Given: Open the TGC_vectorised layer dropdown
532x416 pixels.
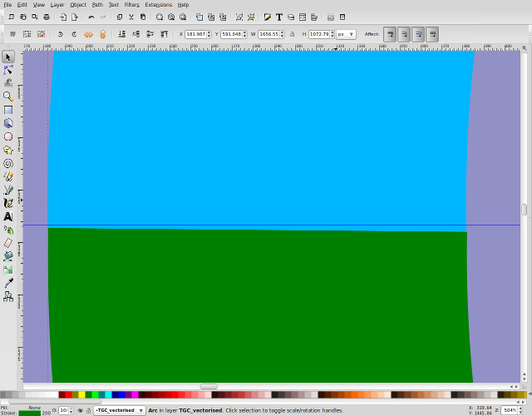Looking at the screenshot, I should (x=121, y=410).
